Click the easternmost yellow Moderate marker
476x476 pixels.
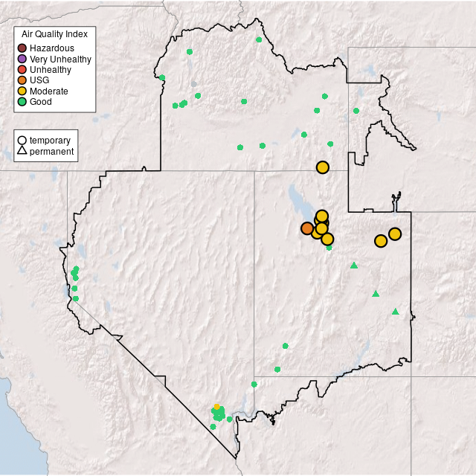[395, 234]
